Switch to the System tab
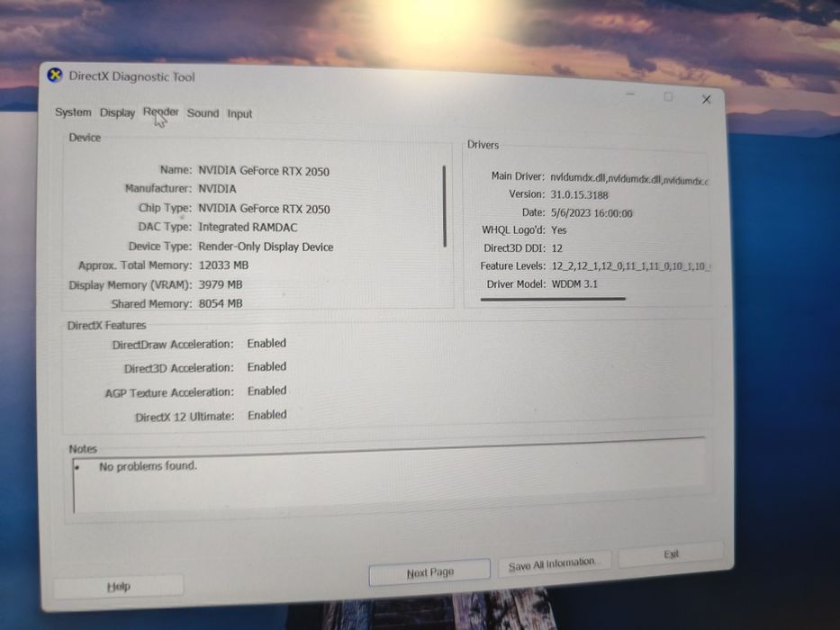The width and height of the screenshot is (840, 630). 73,112
